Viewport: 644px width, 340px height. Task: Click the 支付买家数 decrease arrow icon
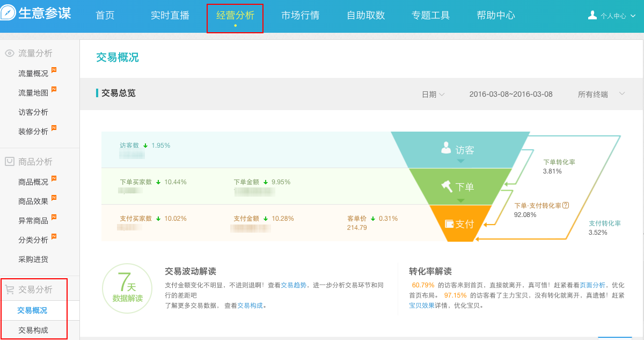point(158,219)
